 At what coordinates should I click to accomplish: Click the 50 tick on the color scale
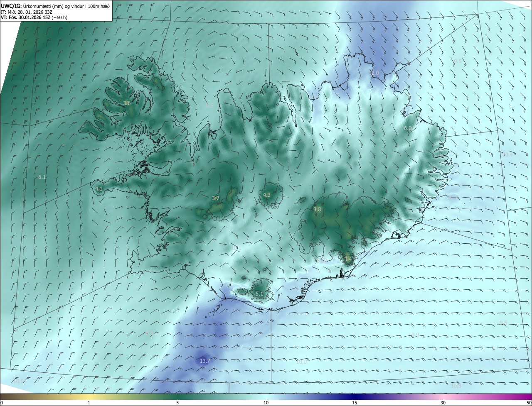[x=529, y=403]
